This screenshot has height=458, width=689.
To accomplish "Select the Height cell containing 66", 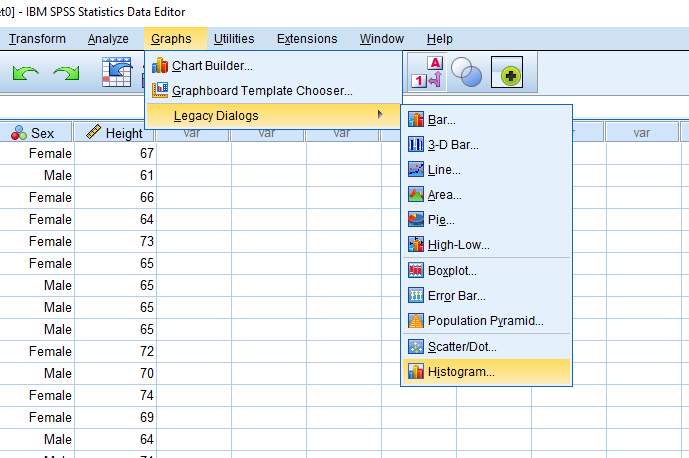I will click(116, 197).
